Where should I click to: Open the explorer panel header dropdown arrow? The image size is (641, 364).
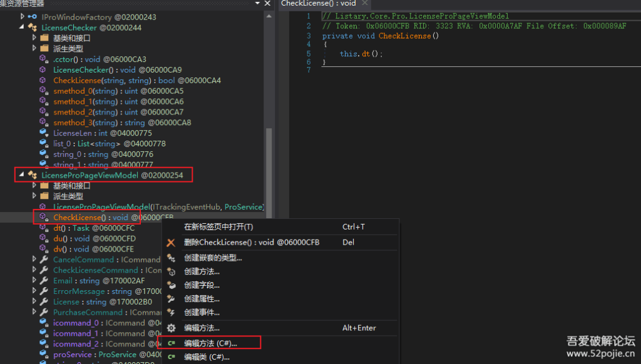click(257, 4)
